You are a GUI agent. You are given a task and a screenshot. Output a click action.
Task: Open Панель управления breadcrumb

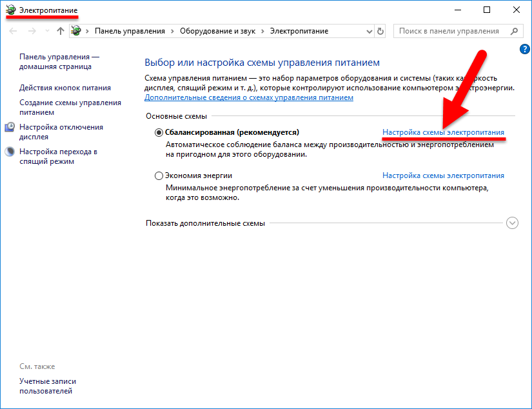tap(130, 31)
